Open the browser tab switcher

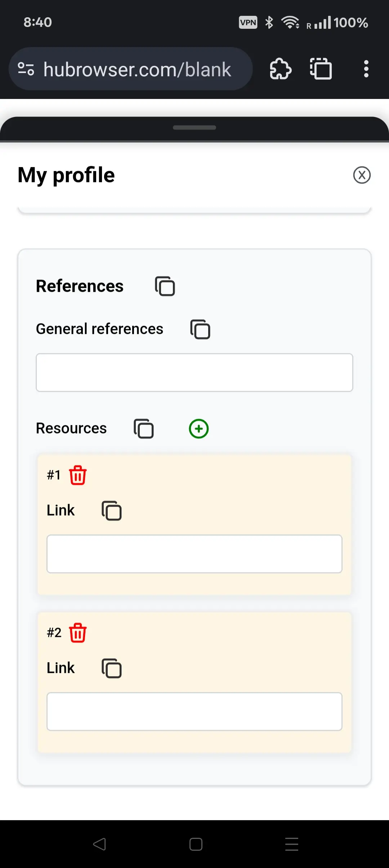tap(321, 69)
